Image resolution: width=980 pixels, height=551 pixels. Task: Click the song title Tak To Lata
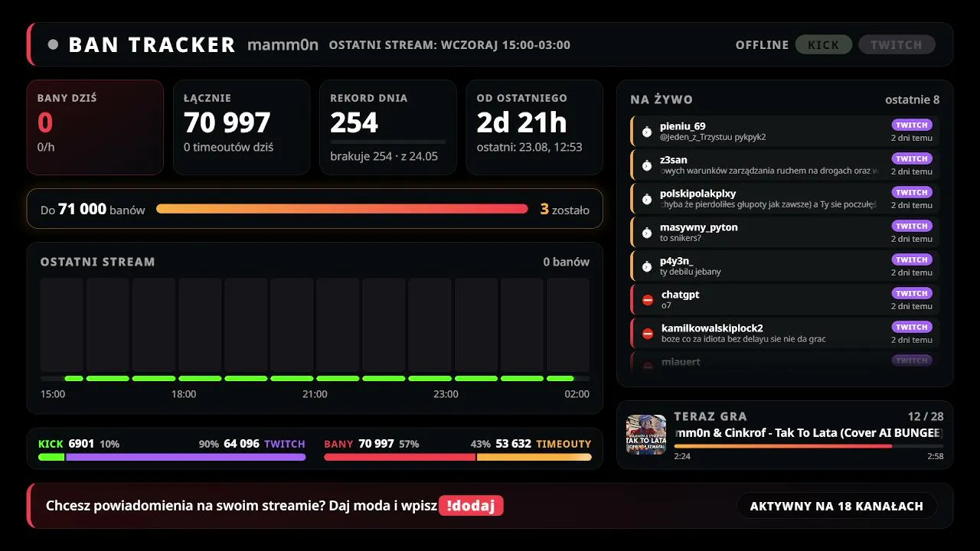[808, 432]
